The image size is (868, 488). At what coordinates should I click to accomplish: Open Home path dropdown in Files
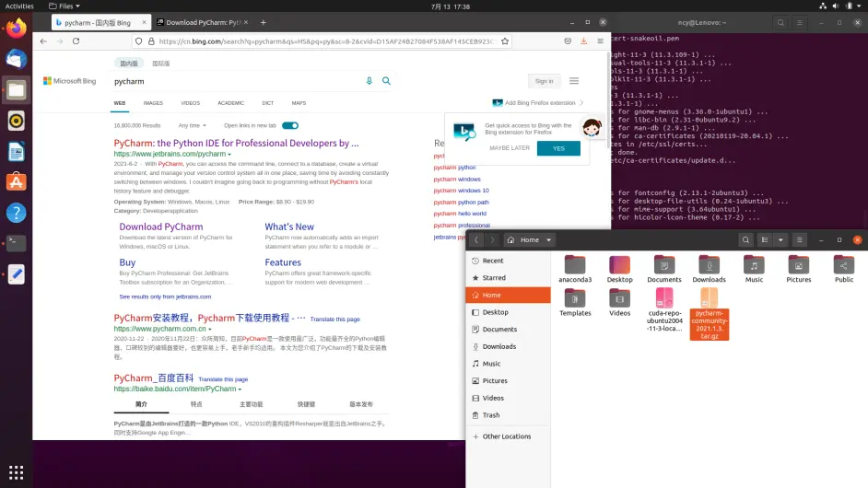(548, 240)
